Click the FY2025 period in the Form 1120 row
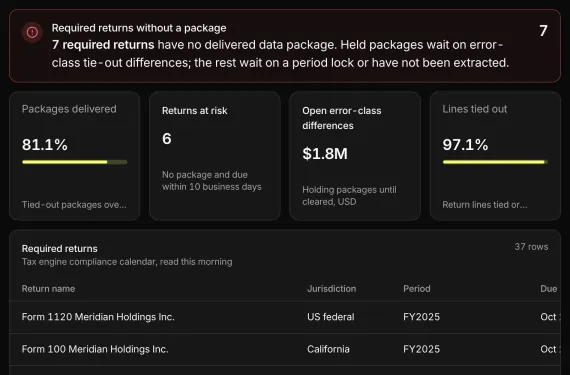Image resolution: width=570 pixels, height=375 pixels. [x=421, y=317]
